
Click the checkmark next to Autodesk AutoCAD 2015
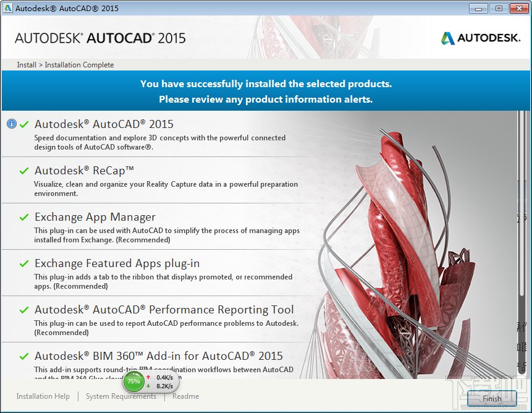click(x=23, y=124)
